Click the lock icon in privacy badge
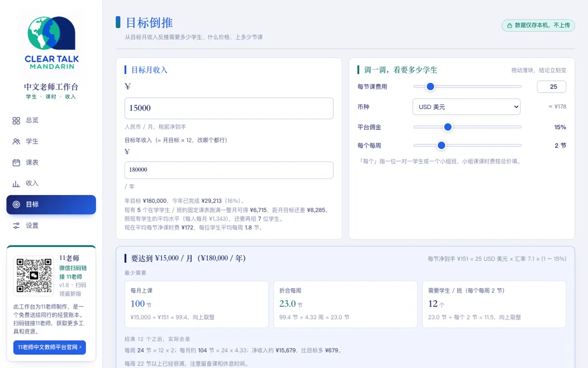Screen dimensions: 588x368 [509, 26]
